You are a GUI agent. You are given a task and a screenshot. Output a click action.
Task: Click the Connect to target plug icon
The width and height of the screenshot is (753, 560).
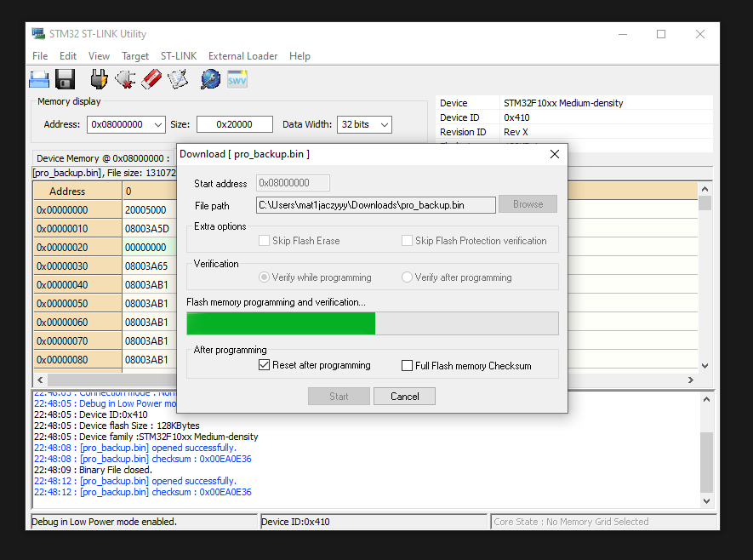coord(99,79)
